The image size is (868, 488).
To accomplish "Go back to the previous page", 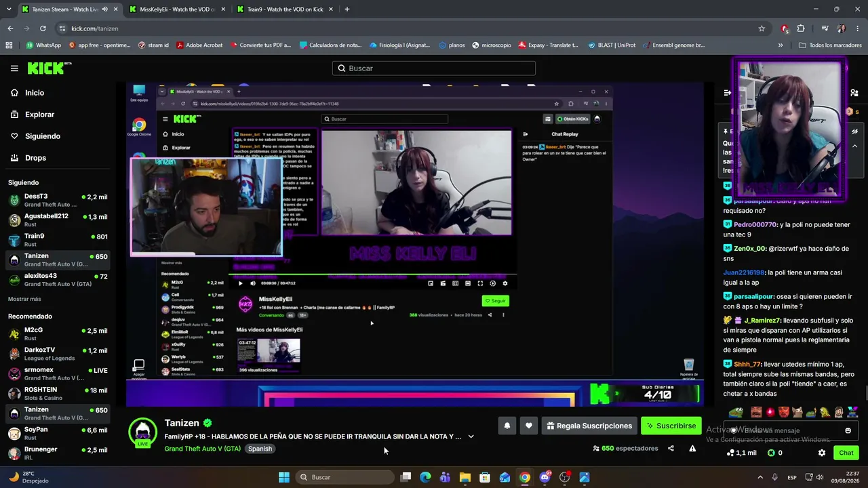I will tap(10, 28).
